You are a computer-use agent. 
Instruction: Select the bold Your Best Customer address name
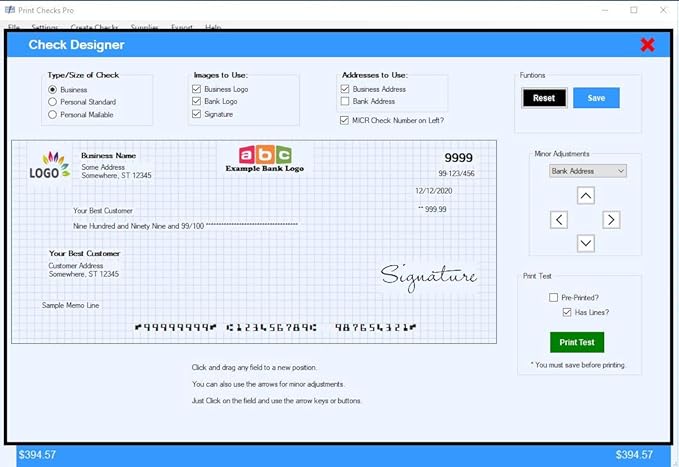coord(84,253)
